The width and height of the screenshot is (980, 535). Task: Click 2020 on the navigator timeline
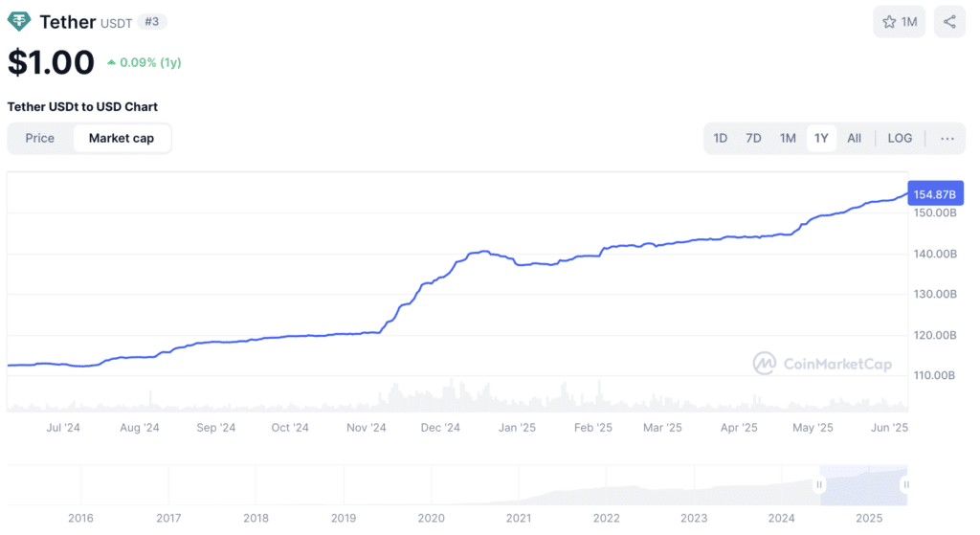click(432, 518)
